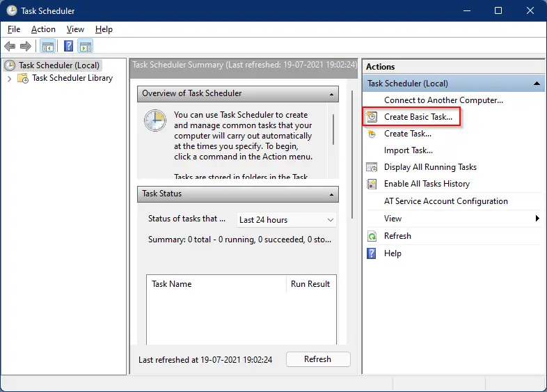Click the summary pane vertical scrollbar
This screenshot has width=547, height=392.
pyautogui.click(x=352, y=155)
